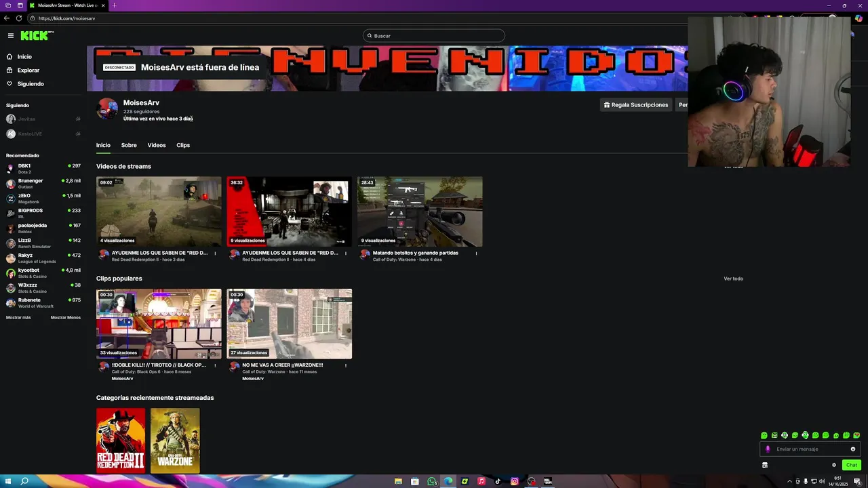Click the purple microphone chat icon
The height and width of the screenshot is (488, 868).
(768, 449)
